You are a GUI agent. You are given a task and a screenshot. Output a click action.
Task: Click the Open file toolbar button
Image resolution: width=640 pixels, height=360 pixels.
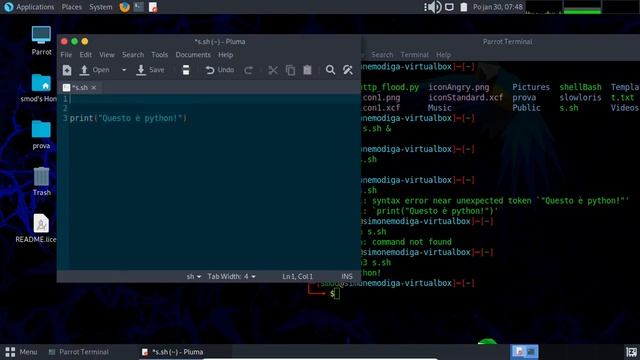95,70
